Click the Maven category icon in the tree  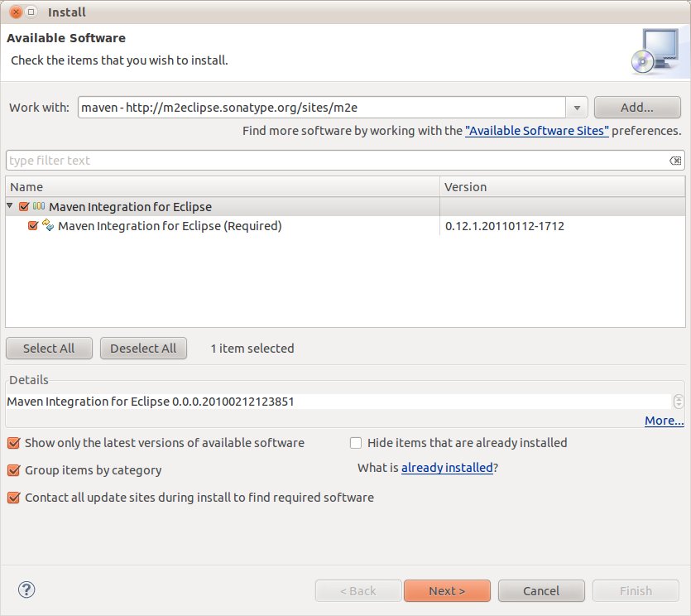point(39,206)
